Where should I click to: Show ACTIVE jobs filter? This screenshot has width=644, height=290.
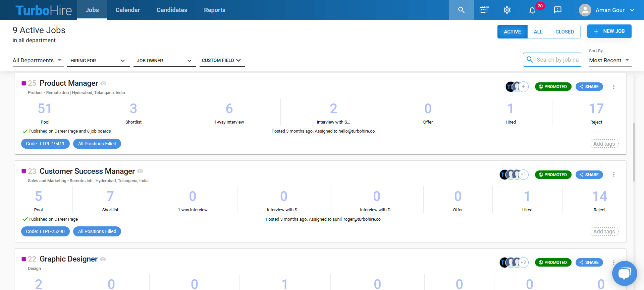tap(513, 32)
